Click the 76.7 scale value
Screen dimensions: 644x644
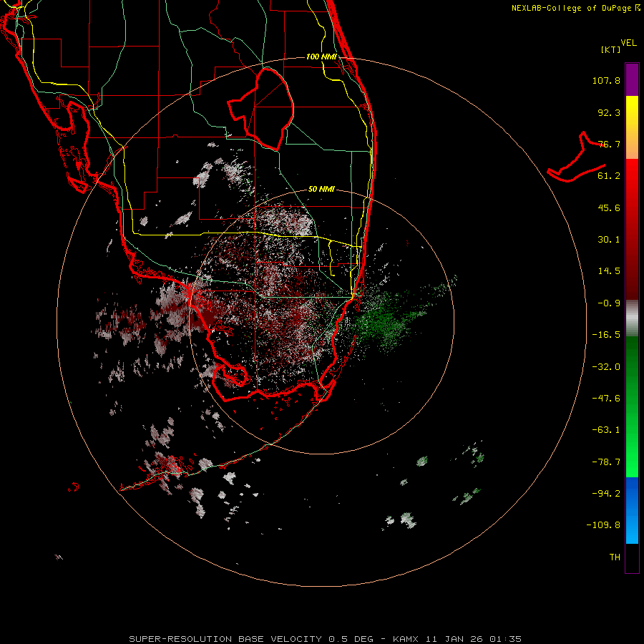(609, 144)
